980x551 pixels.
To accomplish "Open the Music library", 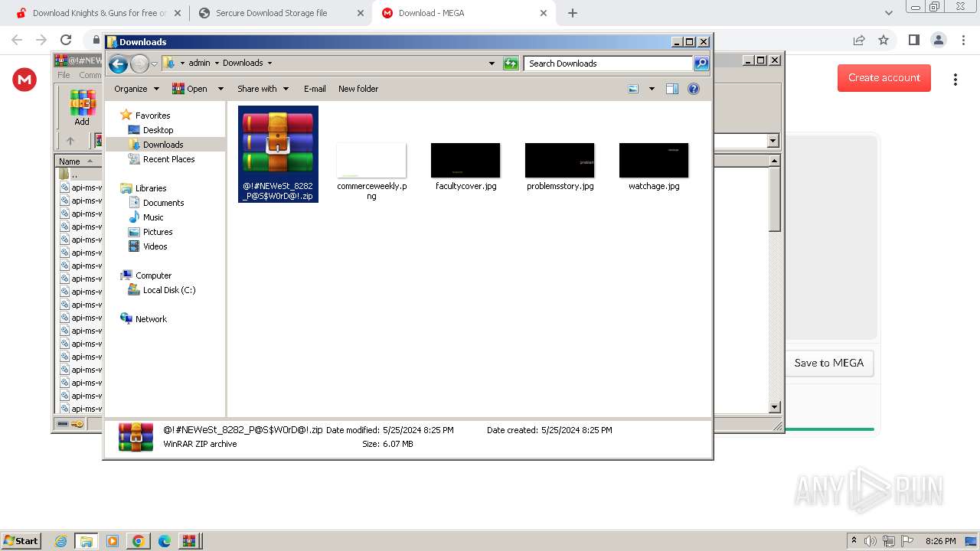I will [x=152, y=217].
